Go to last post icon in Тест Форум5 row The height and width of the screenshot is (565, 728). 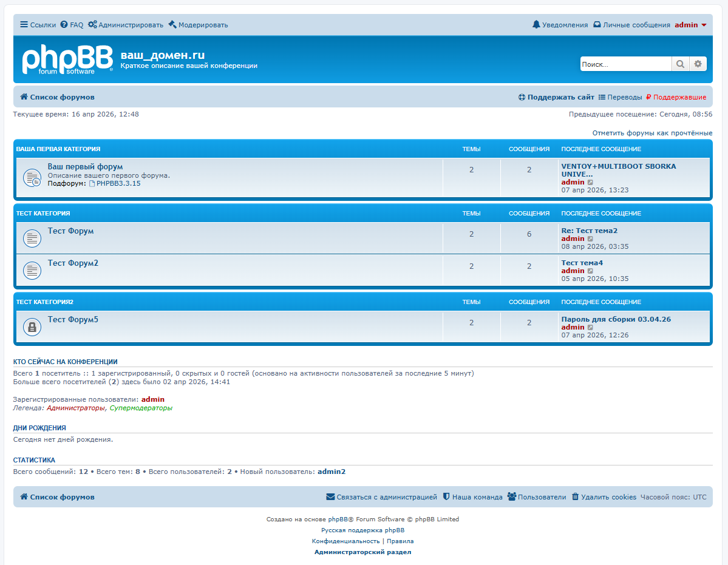[590, 328]
